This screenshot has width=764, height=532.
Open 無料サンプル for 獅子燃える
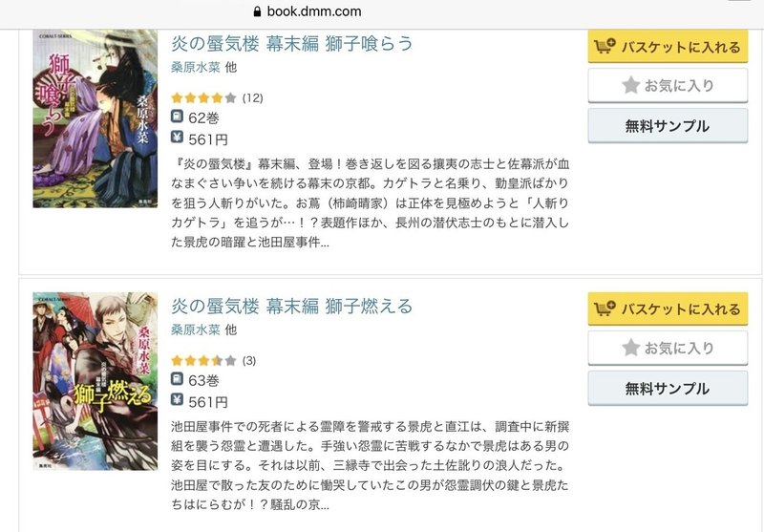[667, 389]
